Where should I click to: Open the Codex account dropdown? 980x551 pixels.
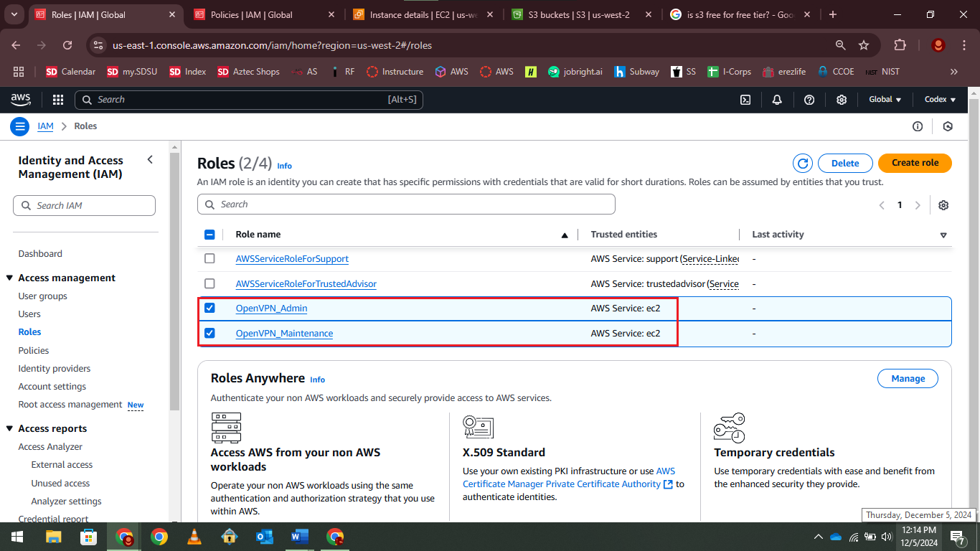click(x=940, y=100)
